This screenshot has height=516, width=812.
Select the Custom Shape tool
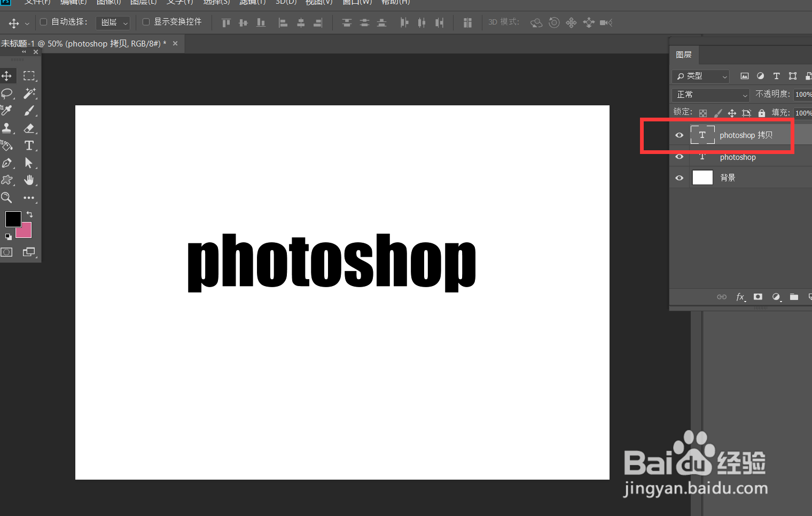(7, 180)
